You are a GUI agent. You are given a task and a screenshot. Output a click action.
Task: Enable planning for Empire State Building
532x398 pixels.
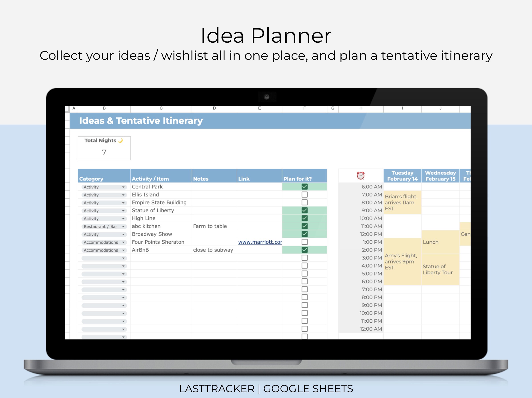coord(305,202)
